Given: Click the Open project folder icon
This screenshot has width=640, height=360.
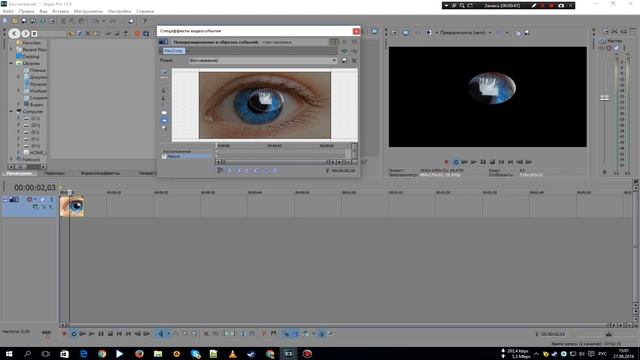Looking at the screenshot, I should tap(14, 21).
